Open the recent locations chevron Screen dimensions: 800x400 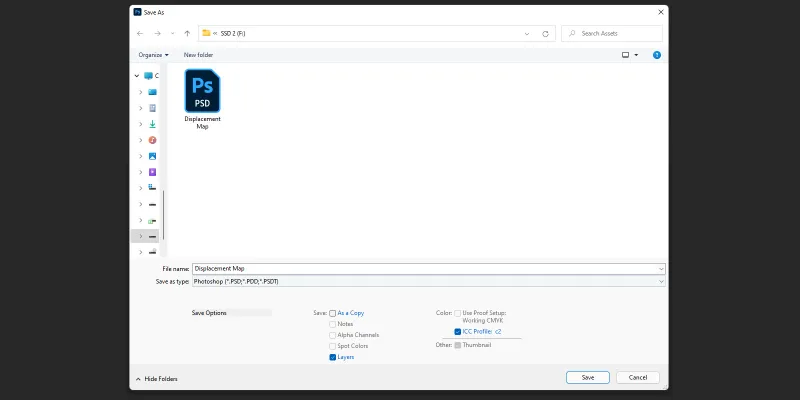click(172, 34)
